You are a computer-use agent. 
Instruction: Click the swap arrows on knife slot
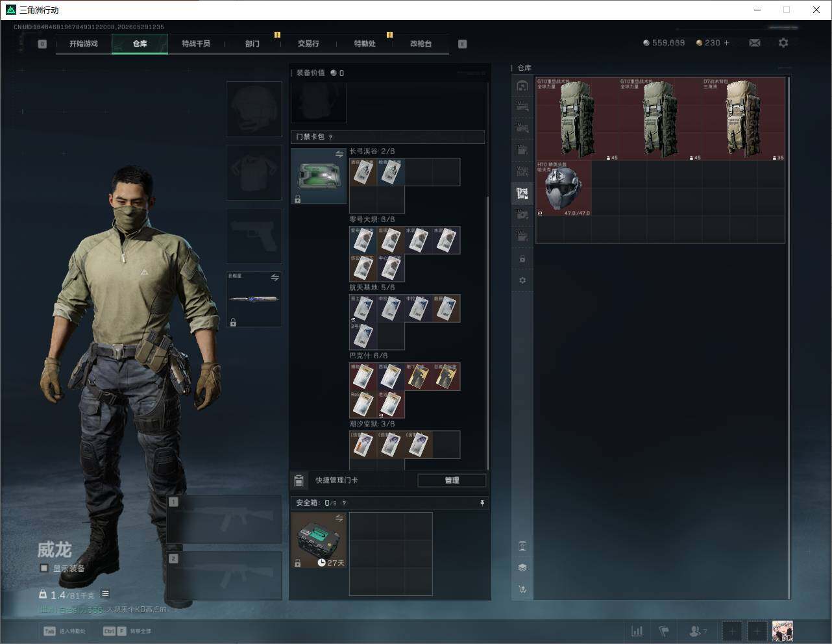point(275,277)
